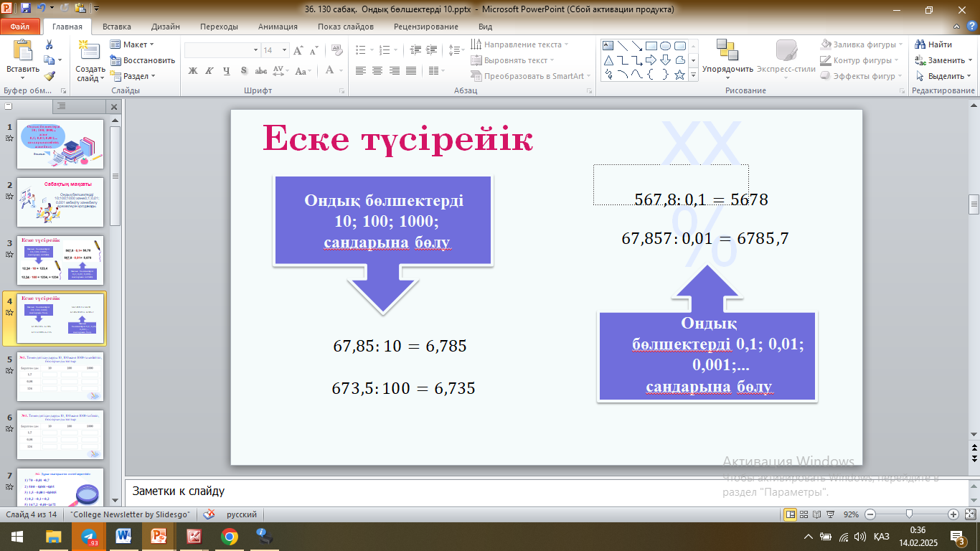Toggle underline formatting (Ч)
980x551 pixels.
pyautogui.click(x=227, y=70)
